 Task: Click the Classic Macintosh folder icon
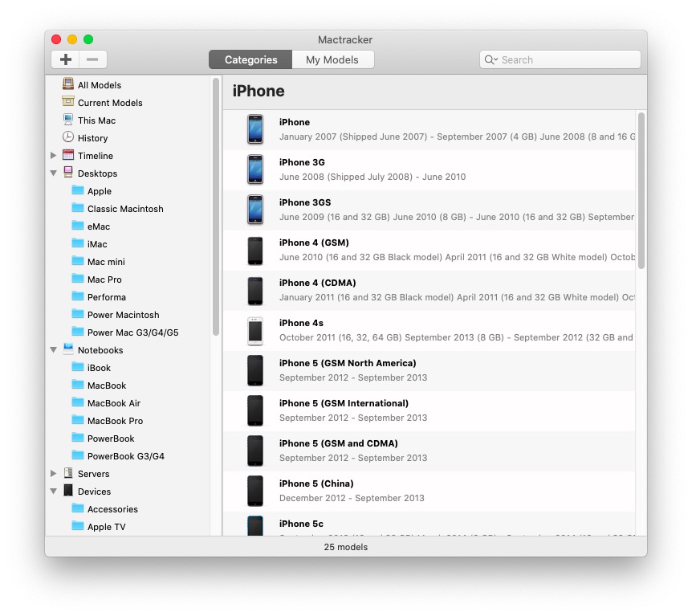pos(78,208)
